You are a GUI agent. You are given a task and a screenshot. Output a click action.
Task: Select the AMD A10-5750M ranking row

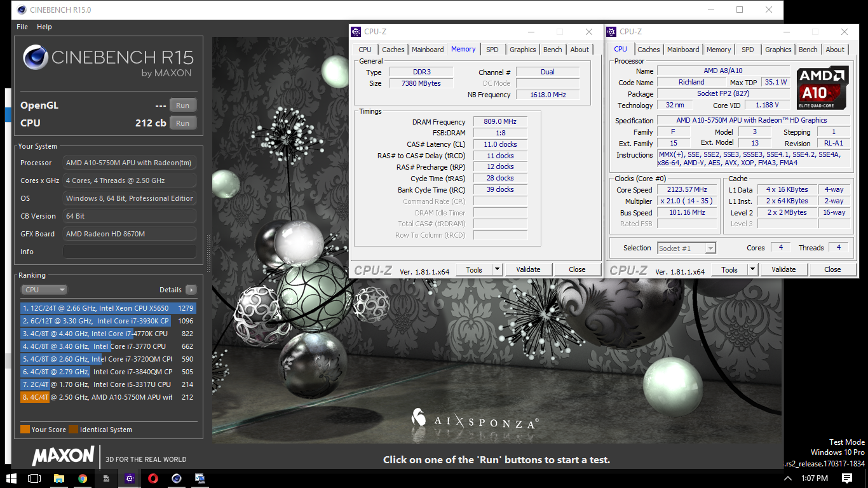tap(108, 397)
